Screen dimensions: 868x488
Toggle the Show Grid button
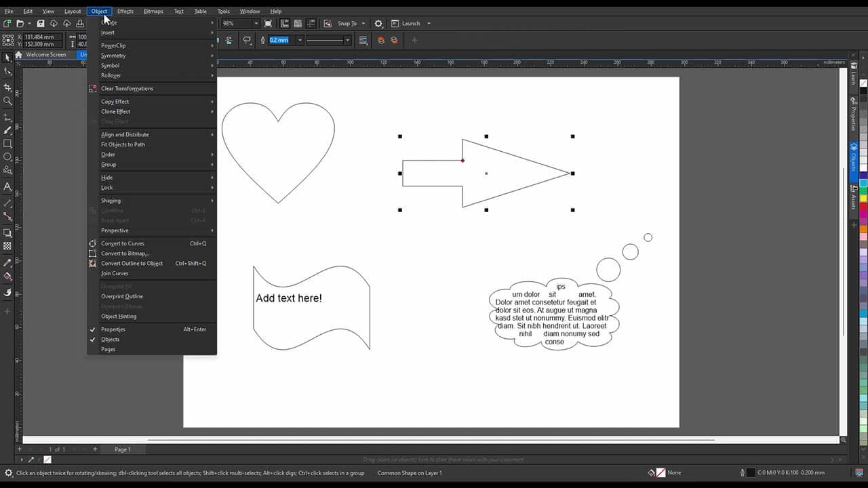pos(298,24)
